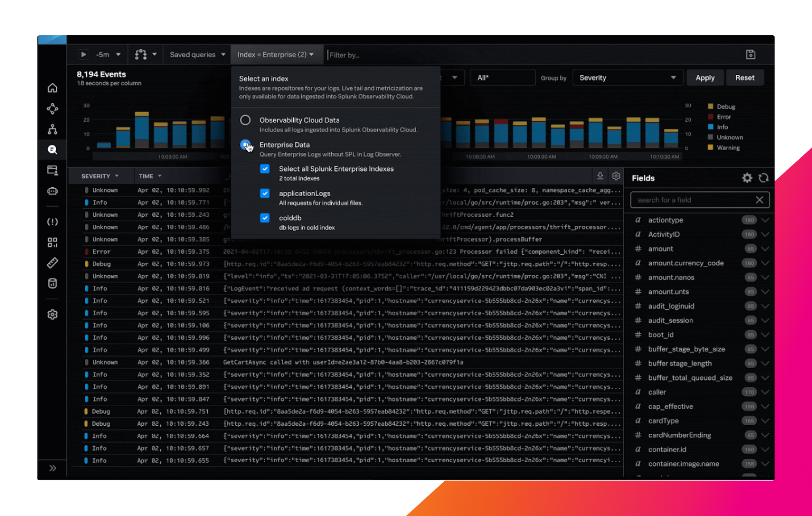This screenshot has width=812, height=516.
Task: Select the Observability Cloud Data radio button
Action: [x=246, y=120]
